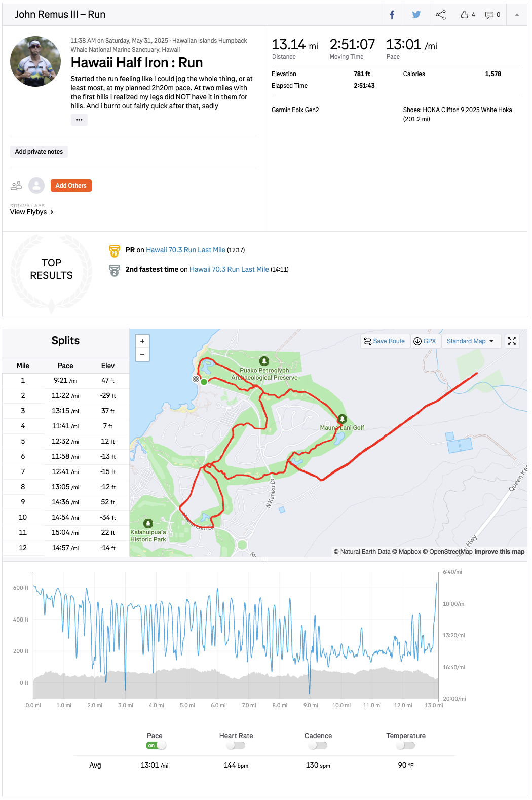The height and width of the screenshot is (800, 532).
Task: Expand the map to fullscreen
Action: coord(512,341)
